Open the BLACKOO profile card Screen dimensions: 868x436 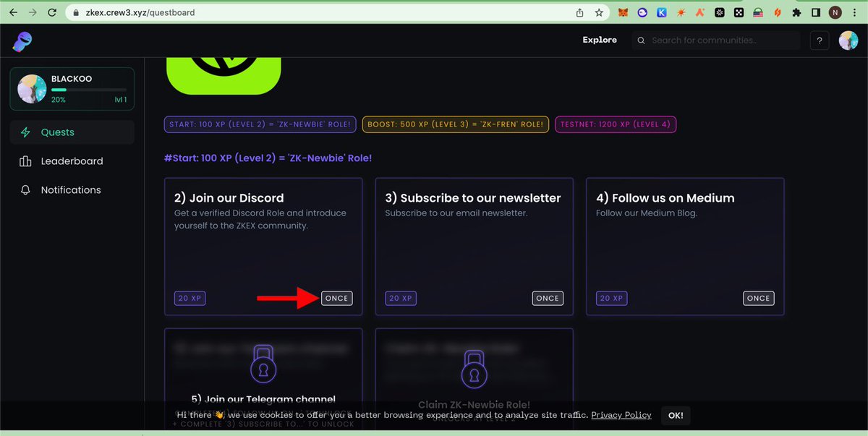72,89
